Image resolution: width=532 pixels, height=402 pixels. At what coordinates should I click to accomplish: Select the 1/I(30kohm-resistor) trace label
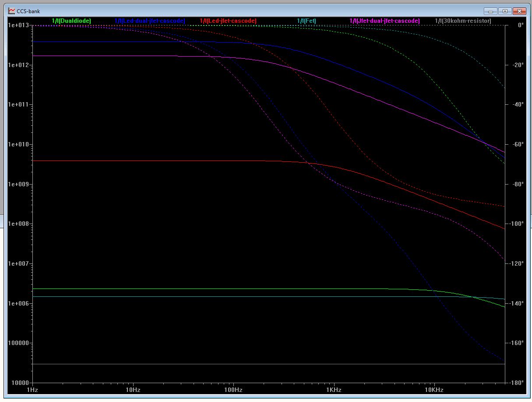click(463, 21)
